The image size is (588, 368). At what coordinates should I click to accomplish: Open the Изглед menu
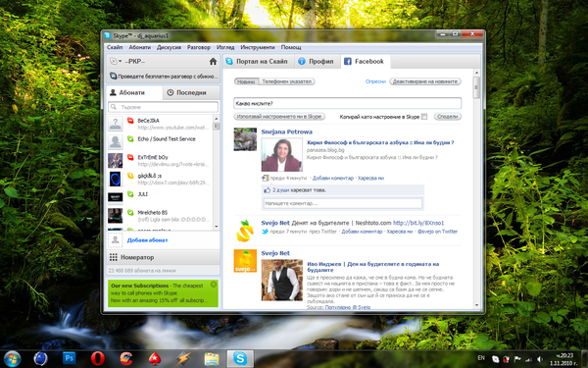point(225,47)
